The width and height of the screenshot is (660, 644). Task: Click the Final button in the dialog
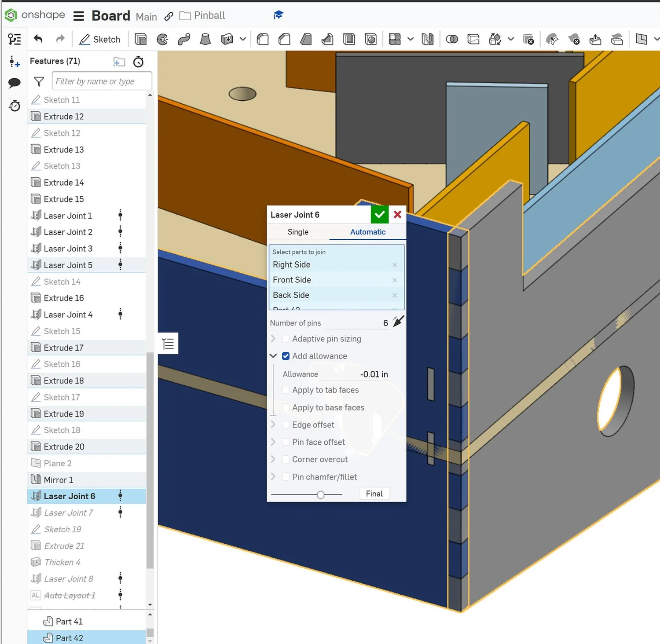tap(374, 493)
